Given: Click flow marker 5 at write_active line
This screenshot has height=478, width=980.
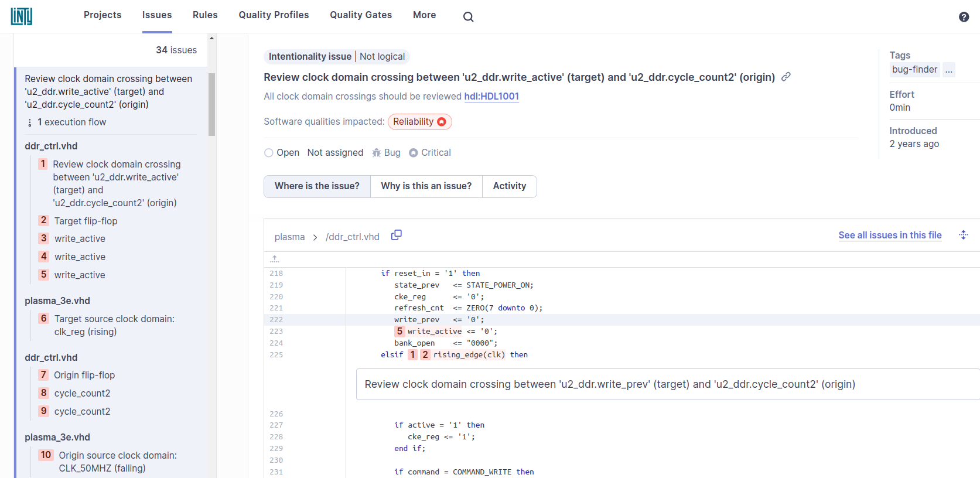Looking at the screenshot, I should (x=399, y=331).
